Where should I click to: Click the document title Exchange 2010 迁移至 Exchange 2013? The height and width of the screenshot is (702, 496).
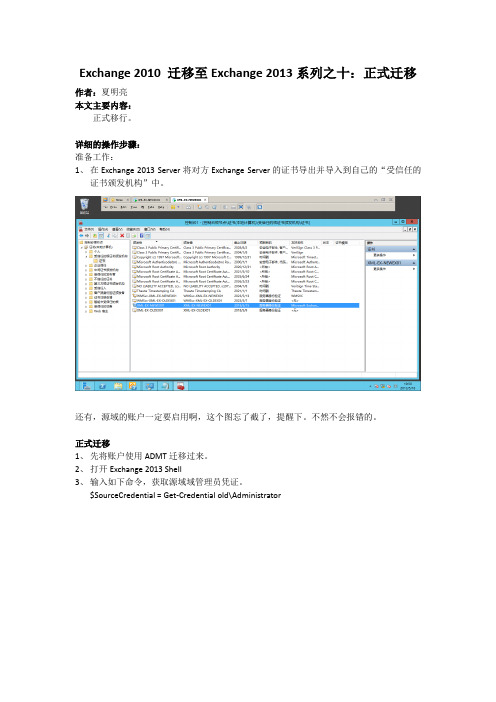pos(248,73)
